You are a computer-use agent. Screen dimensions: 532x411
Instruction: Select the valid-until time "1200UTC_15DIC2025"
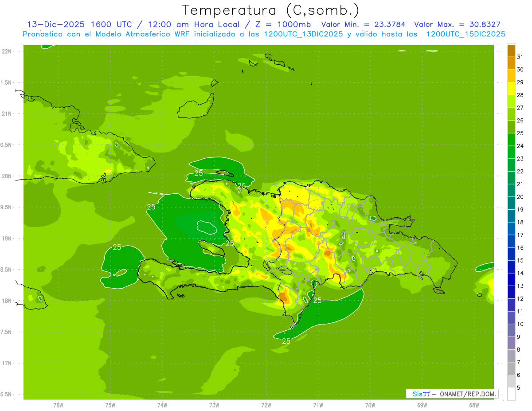pos(465,34)
